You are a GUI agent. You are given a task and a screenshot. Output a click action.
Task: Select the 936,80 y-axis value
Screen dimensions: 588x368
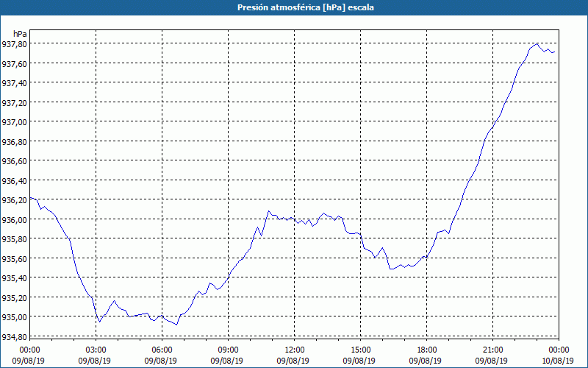(15, 142)
